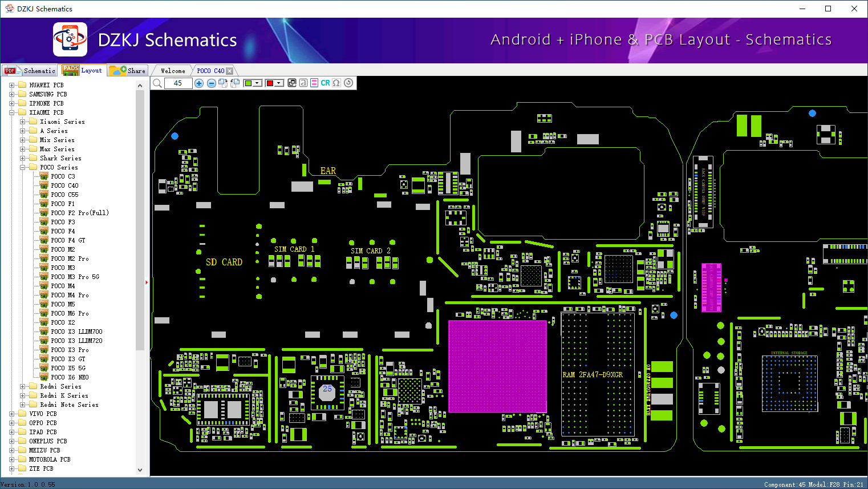Select POCO F1 in the tree

point(63,204)
